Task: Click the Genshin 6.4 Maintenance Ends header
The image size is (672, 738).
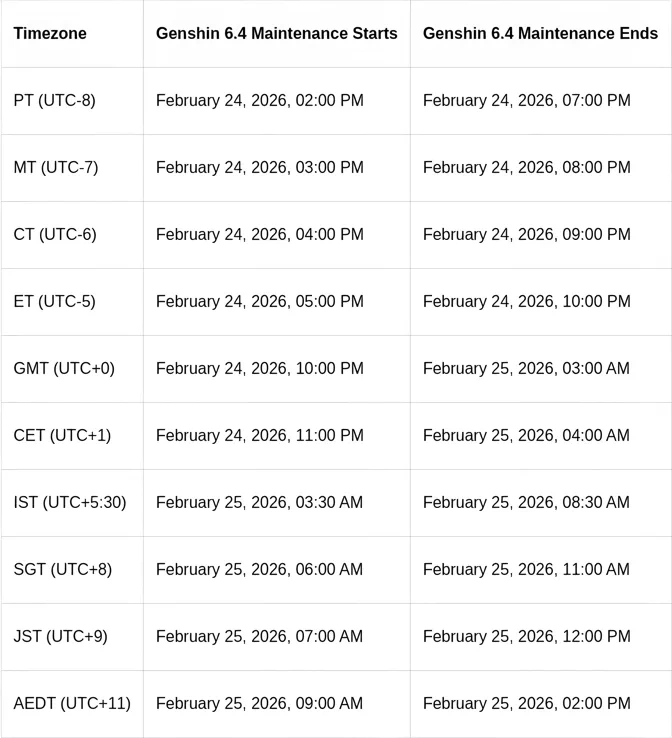Action: pos(540,34)
